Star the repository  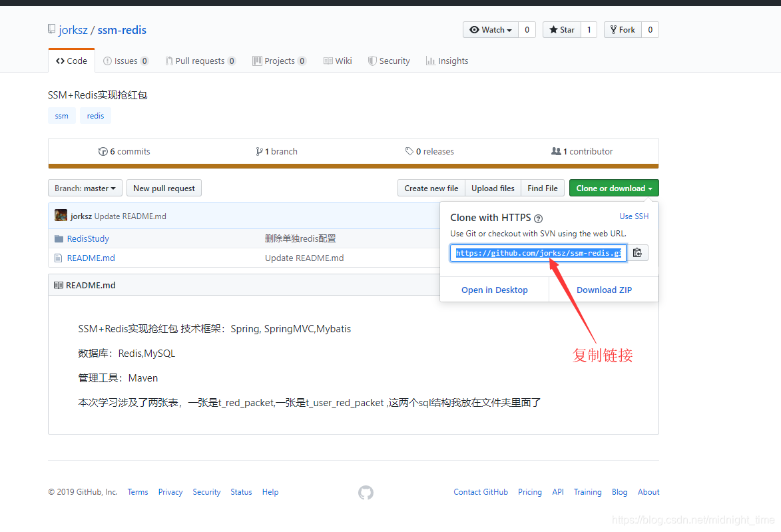coord(562,30)
